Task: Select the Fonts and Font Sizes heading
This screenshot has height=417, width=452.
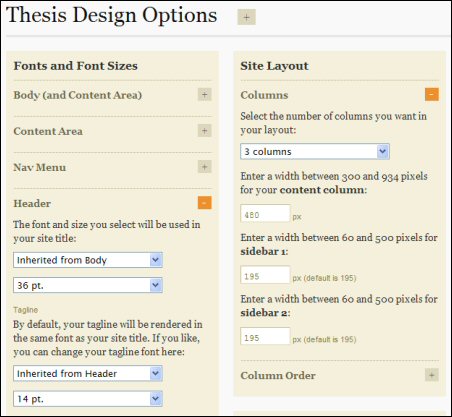Action: [x=76, y=66]
